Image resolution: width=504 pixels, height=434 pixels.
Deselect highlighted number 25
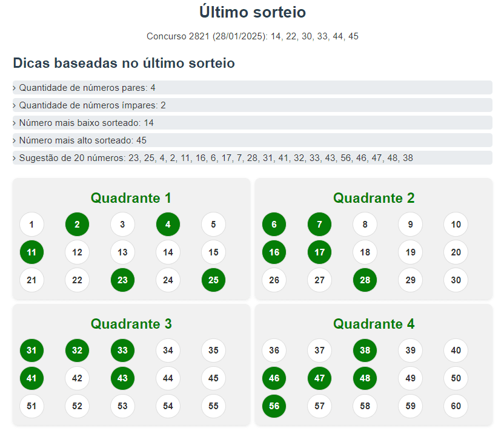click(213, 280)
